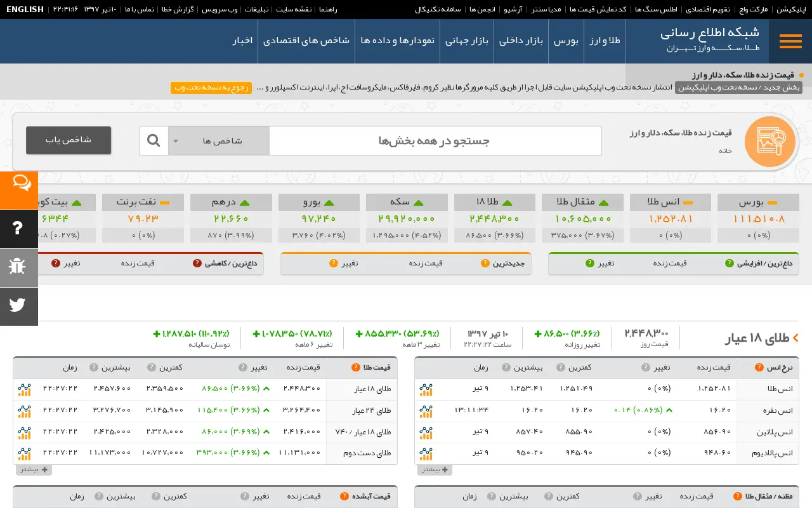The width and height of the screenshot is (812, 508).
Task: Click help icon beside نرخ انس header
Action: pyautogui.click(x=759, y=368)
